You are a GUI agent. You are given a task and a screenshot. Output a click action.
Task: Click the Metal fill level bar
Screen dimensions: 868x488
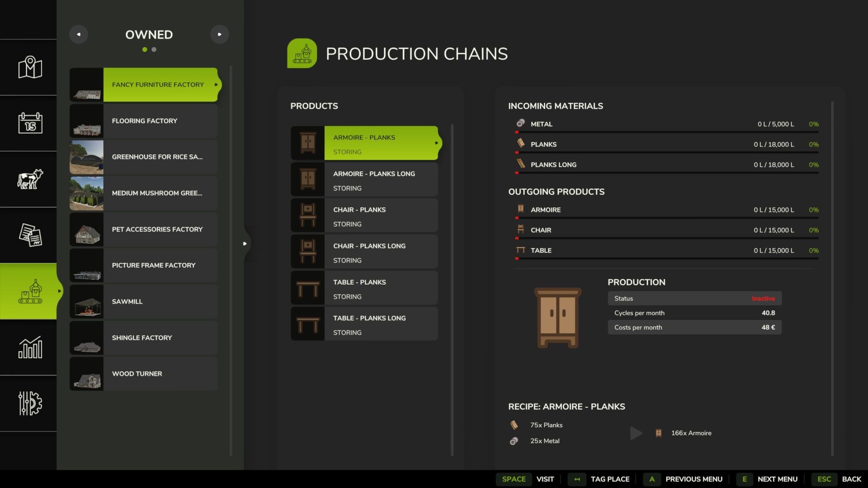(667, 132)
